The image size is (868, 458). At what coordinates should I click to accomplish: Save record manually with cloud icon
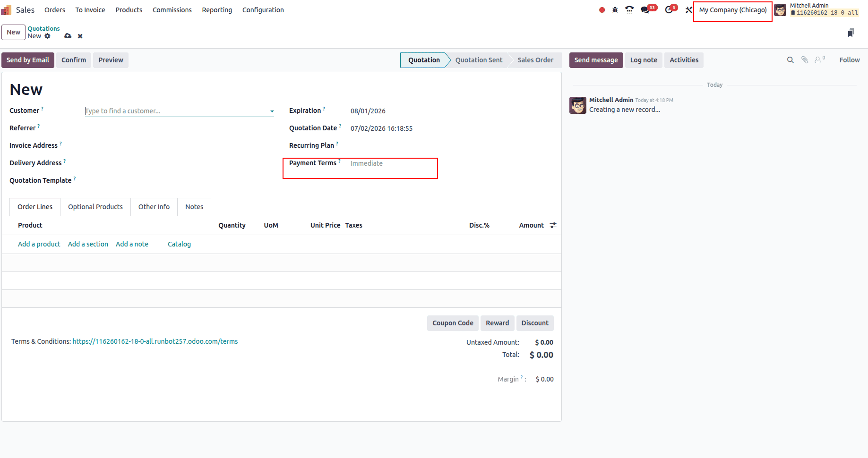[x=68, y=36]
